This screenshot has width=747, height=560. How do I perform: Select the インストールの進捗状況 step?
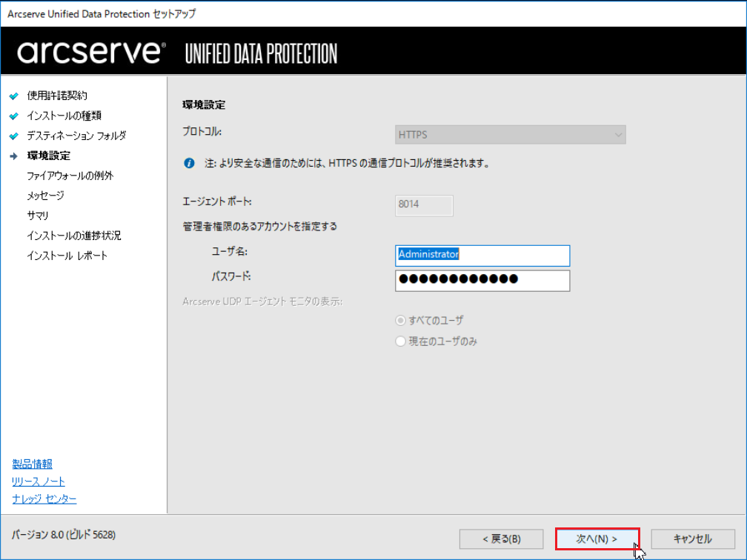click(x=74, y=236)
